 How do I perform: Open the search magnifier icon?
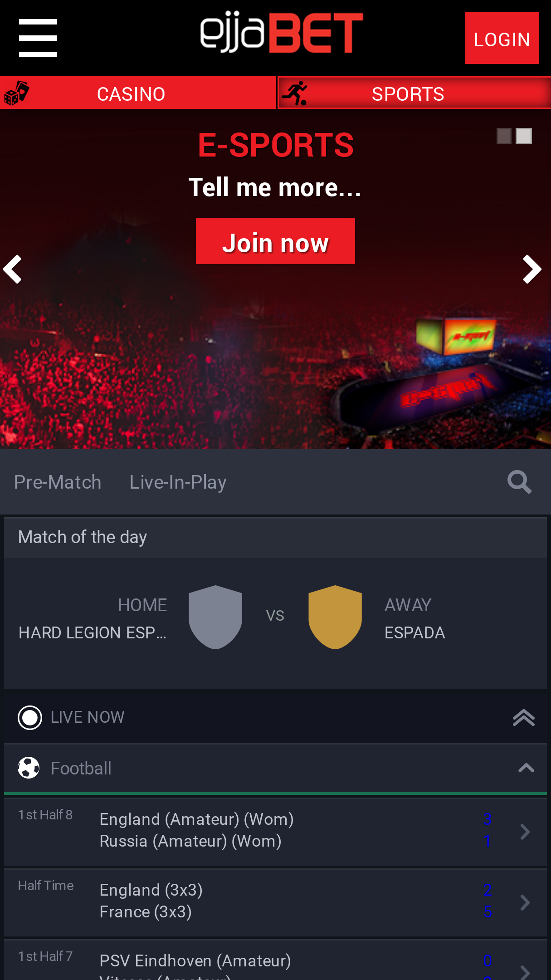tap(519, 482)
